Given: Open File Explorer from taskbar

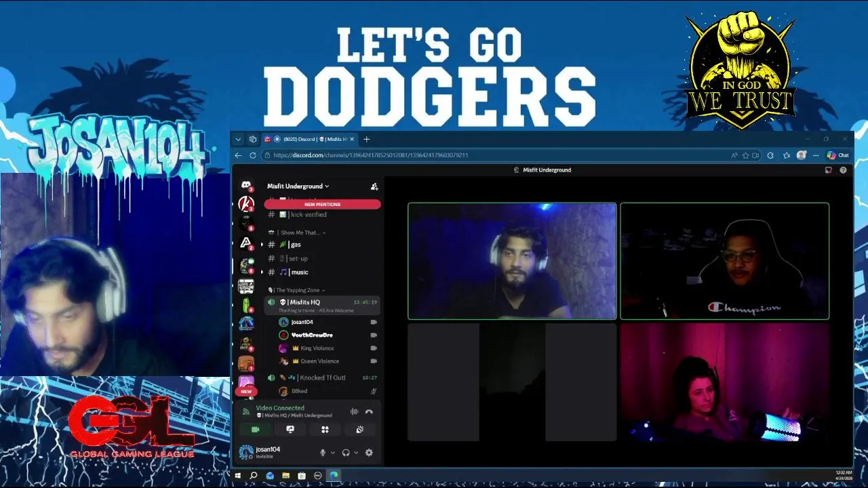Looking at the screenshot, I should (x=286, y=475).
